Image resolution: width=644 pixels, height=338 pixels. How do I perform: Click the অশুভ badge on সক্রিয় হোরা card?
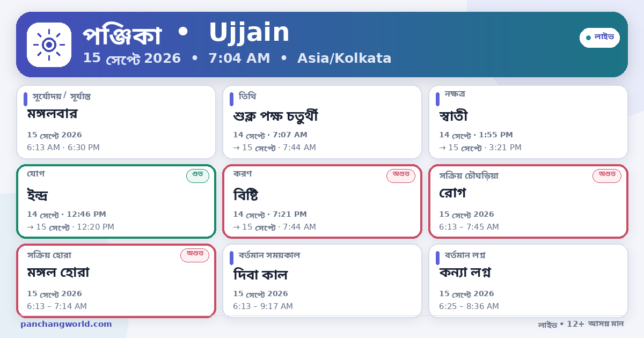click(x=195, y=255)
